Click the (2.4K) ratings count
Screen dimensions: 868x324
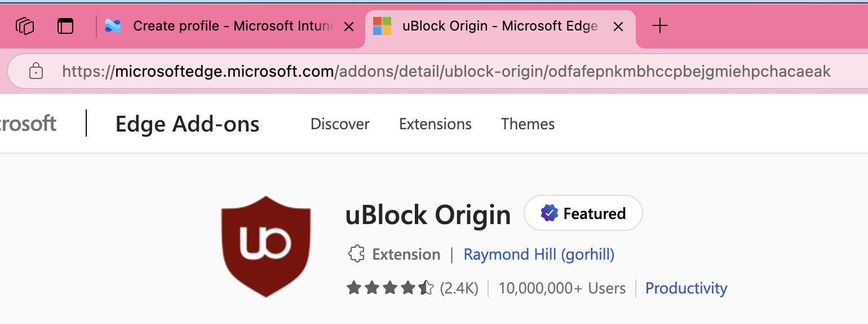[x=459, y=288]
